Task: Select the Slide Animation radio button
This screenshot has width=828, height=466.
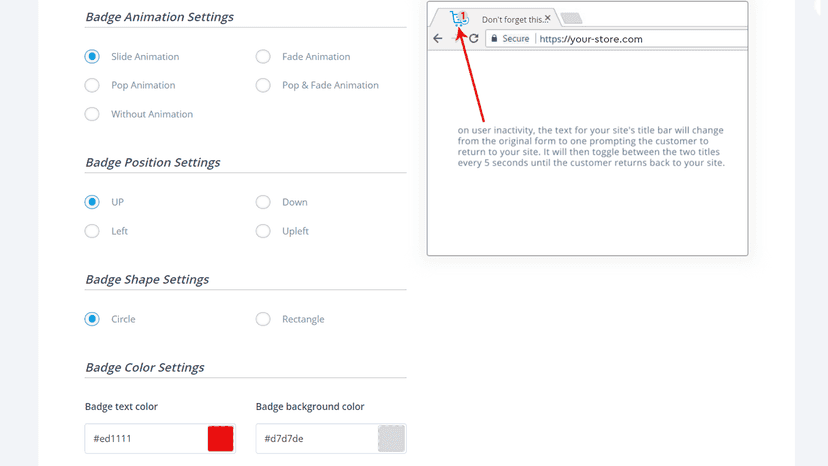Action: pyautogui.click(x=92, y=57)
